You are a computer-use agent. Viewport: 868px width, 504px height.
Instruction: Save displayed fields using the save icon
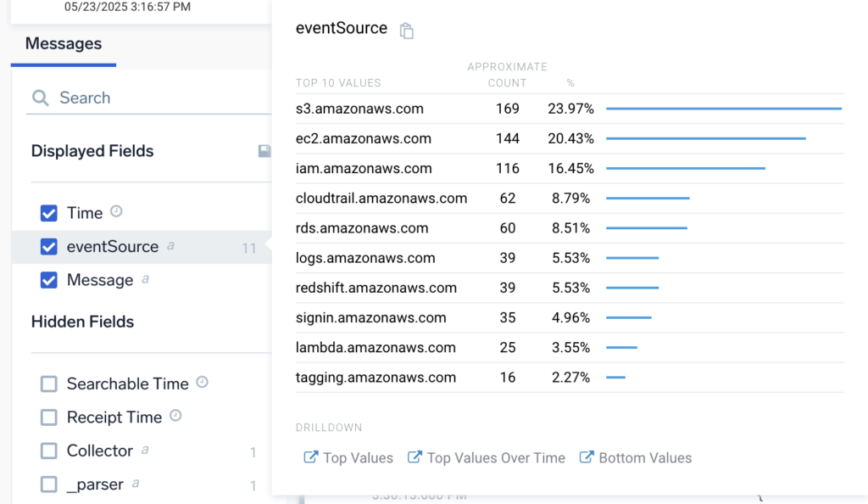(264, 149)
